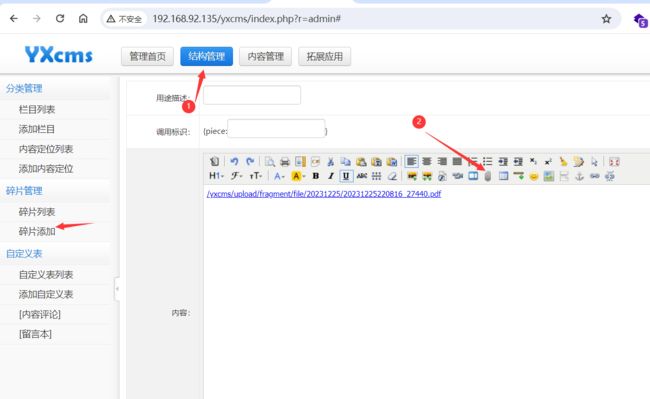650x399 pixels.
Task: Insert a horizontal rule line
Action: (x=519, y=176)
